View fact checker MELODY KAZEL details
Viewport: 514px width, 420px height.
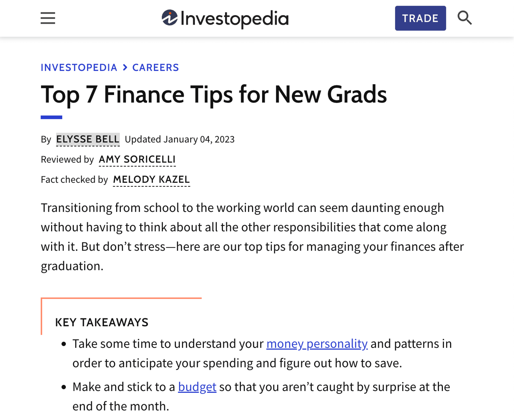[152, 179]
